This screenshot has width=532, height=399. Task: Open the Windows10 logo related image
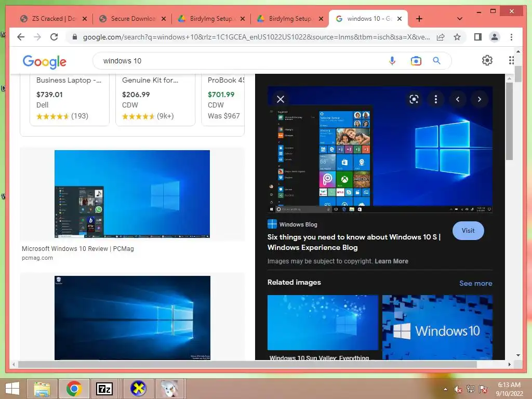coord(437,327)
